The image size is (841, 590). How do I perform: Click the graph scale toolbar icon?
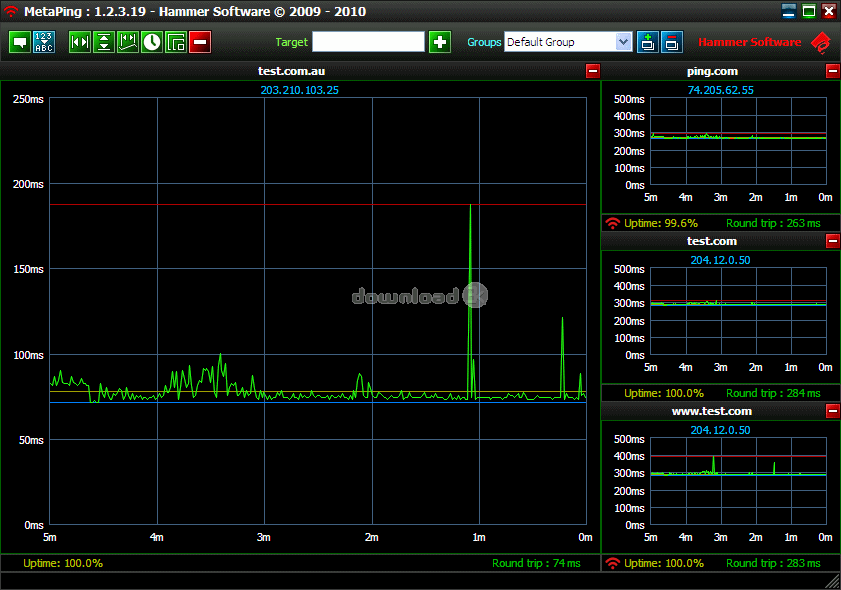(128, 42)
